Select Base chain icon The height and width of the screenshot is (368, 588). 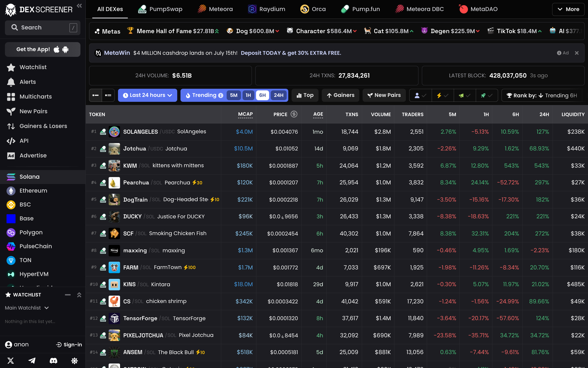click(11, 219)
